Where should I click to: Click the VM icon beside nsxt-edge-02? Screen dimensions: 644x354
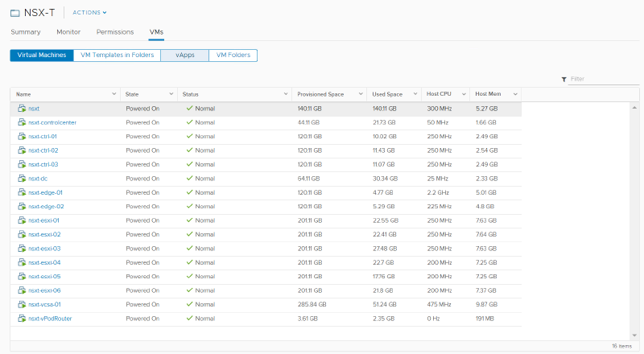tap(22, 206)
